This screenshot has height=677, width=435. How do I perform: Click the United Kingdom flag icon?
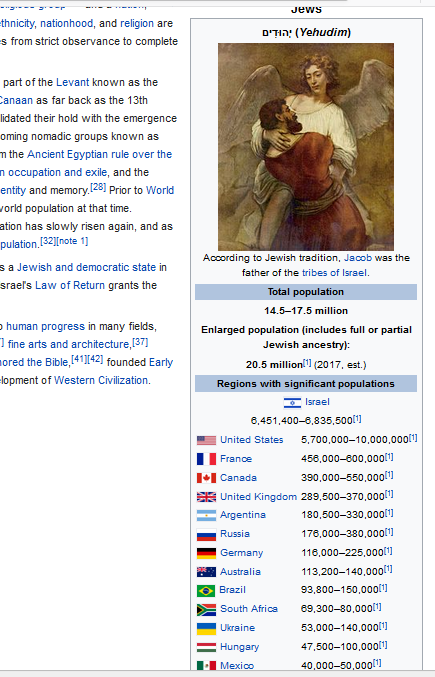(x=206, y=497)
